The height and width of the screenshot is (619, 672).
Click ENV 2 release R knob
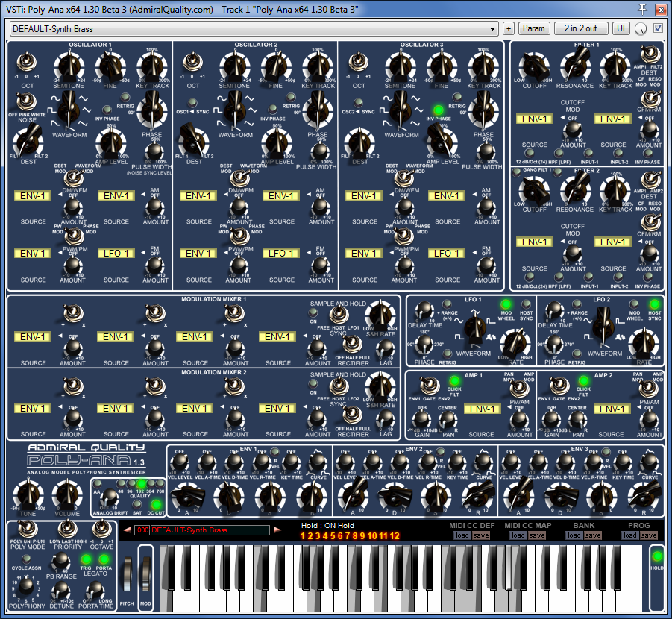click(x=477, y=496)
